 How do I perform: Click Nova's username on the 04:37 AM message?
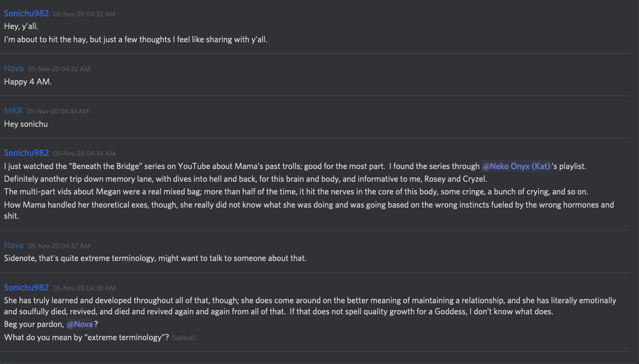[x=14, y=246]
